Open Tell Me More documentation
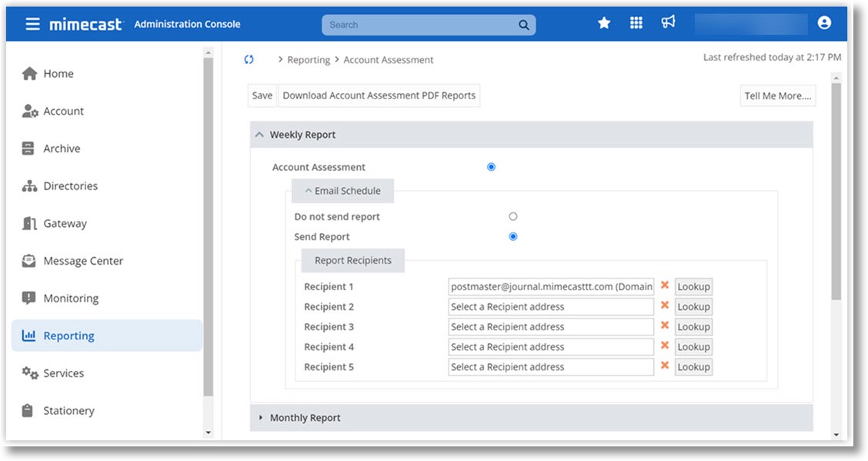This screenshot has width=868, height=461. (x=777, y=95)
